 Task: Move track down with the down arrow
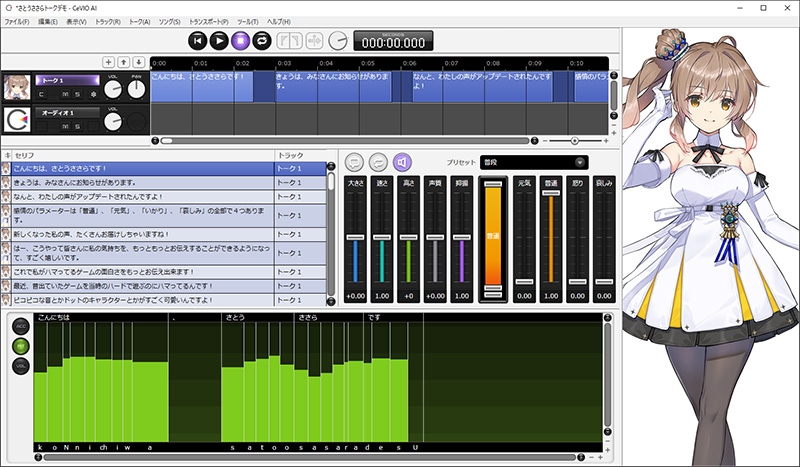[x=139, y=62]
